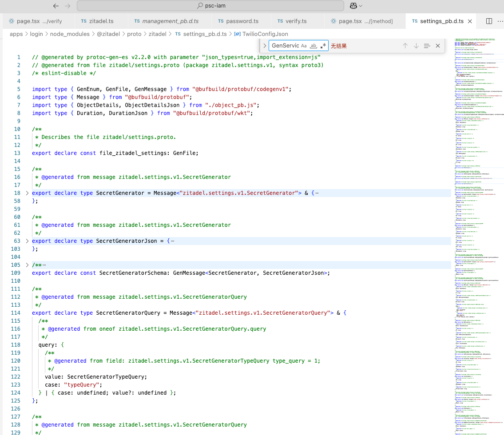Click the @zitadel breadcrumb

coord(108,34)
